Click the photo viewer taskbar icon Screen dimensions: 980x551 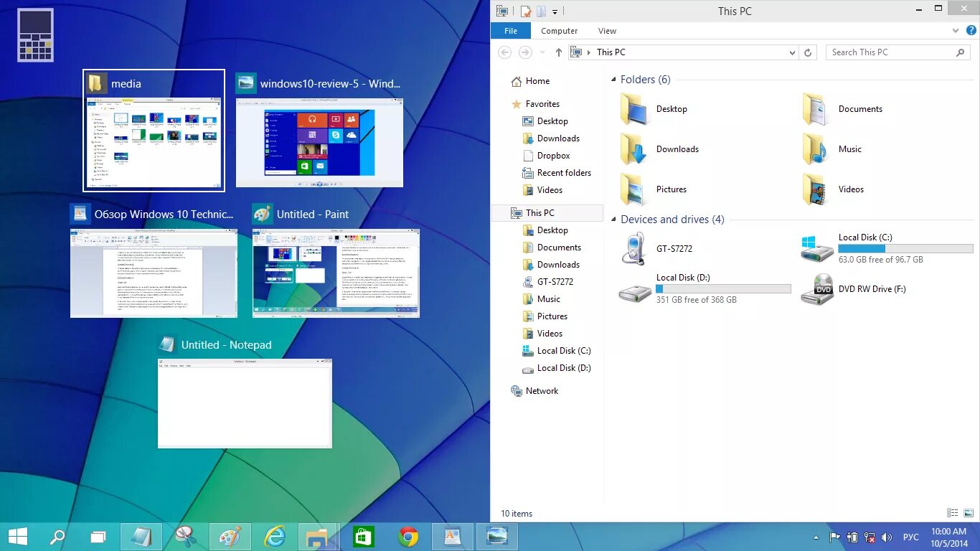(496, 537)
